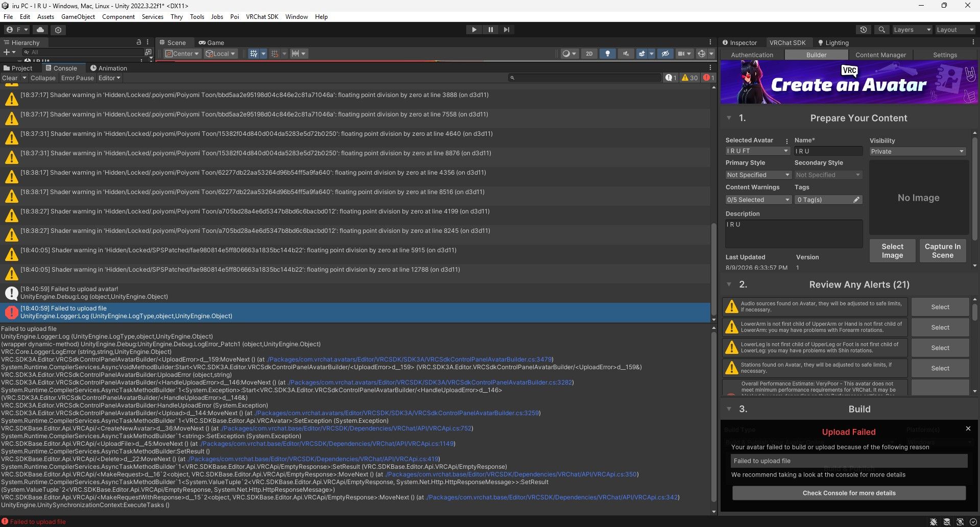Screen dimensions: 980x527
Task: Switch to the Project tab
Action: click(18, 68)
